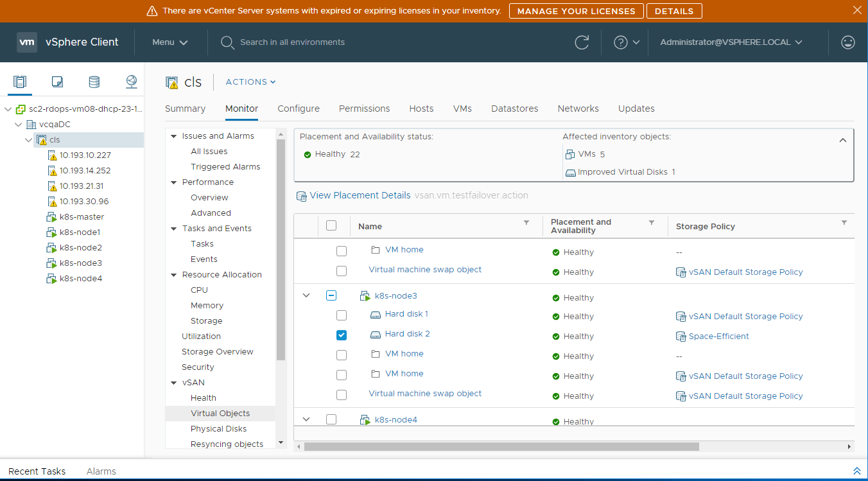Click the search magnifier icon

tap(227, 42)
